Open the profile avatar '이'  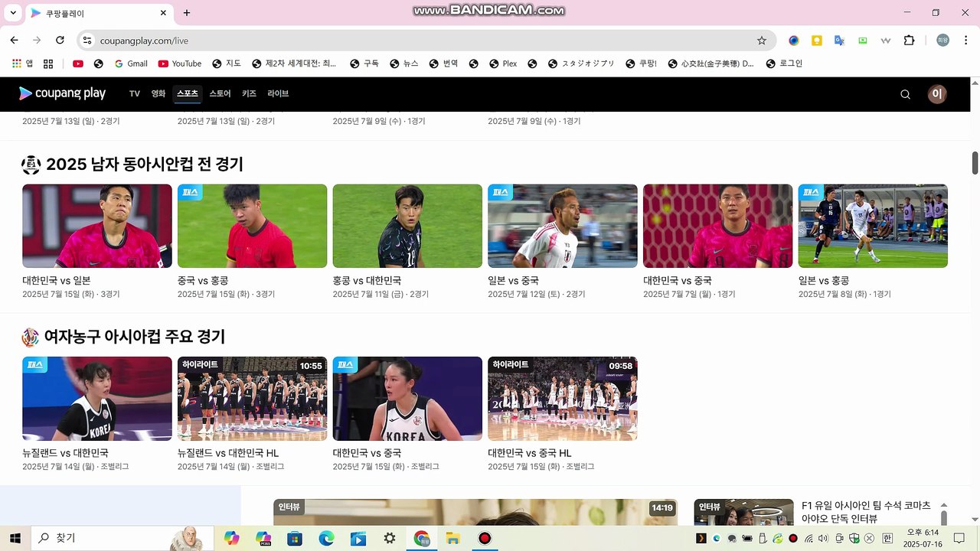click(x=937, y=94)
